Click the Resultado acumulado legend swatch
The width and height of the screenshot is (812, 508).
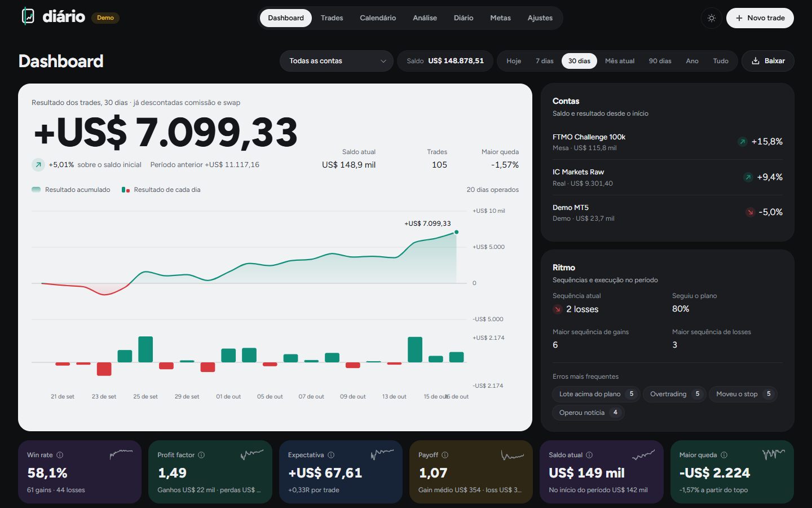[x=36, y=190]
